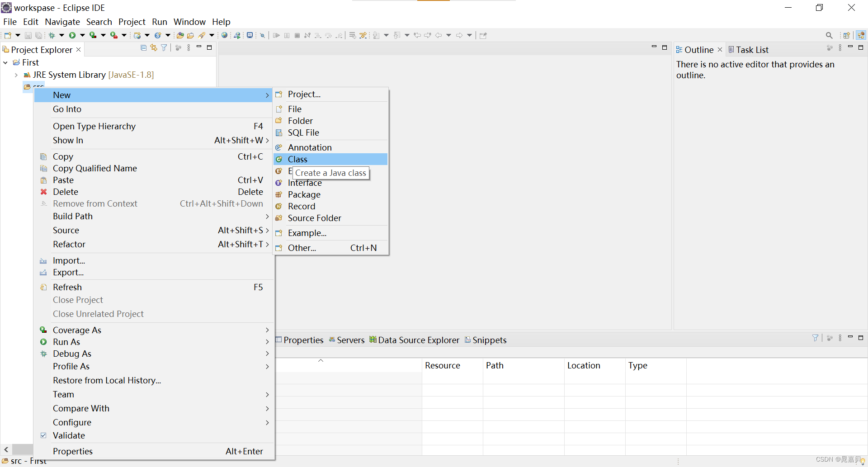
Task: Click the Location column header
Action: coord(594,365)
